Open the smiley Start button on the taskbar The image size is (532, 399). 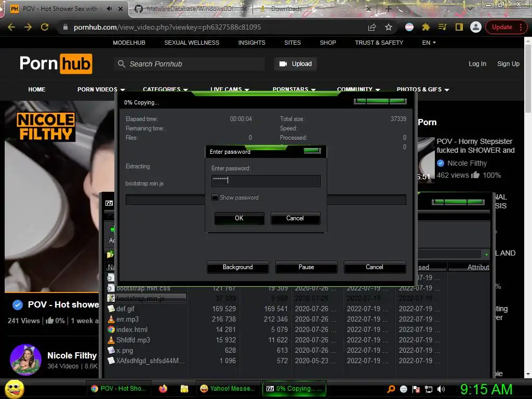(x=15, y=389)
